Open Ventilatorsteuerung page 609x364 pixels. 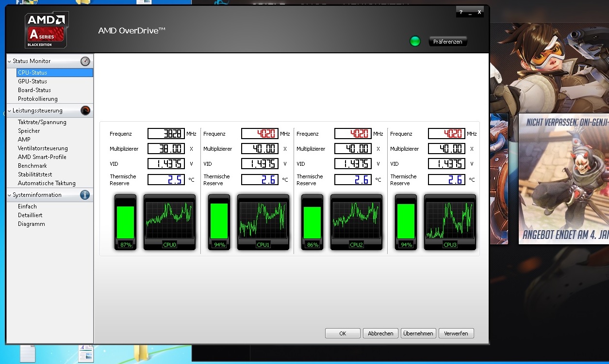(43, 148)
